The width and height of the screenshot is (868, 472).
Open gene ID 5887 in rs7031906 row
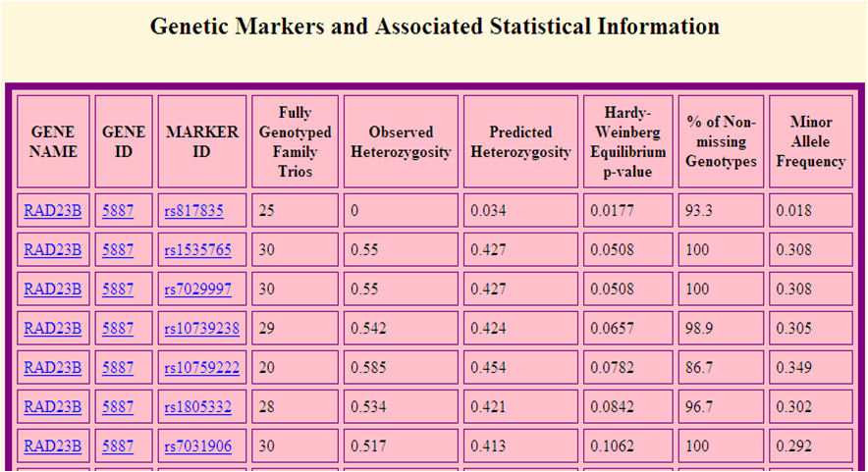(x=118, y=446)
